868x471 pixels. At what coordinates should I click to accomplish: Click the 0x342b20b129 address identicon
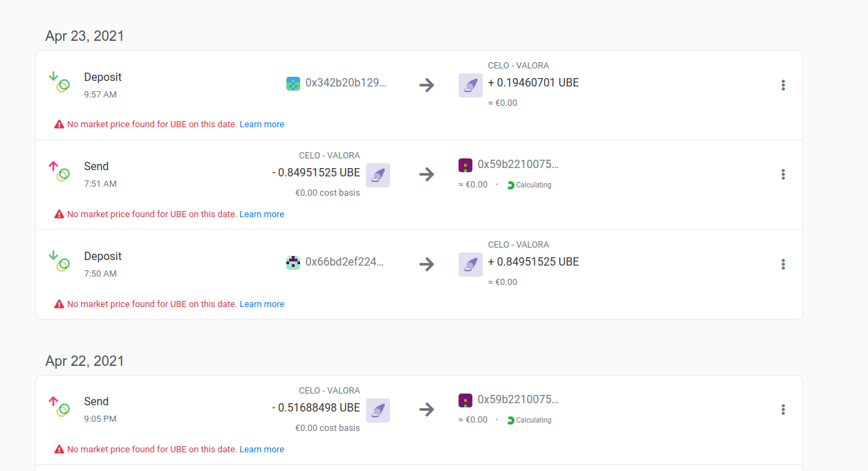[x=293, y=84]
